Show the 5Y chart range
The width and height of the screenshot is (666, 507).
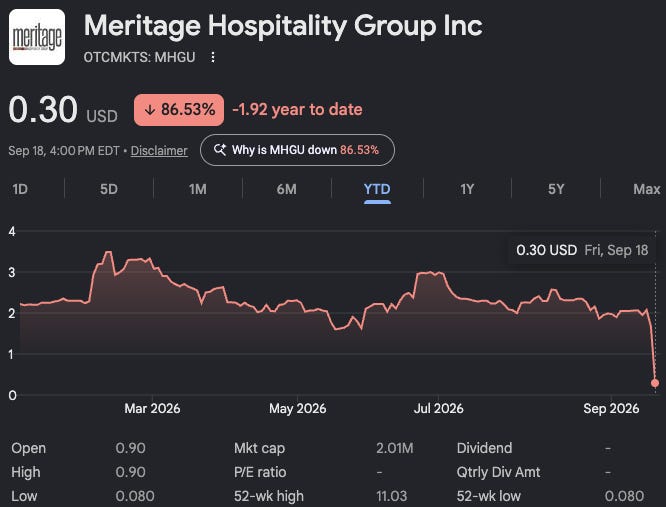[x=556, y=189]
